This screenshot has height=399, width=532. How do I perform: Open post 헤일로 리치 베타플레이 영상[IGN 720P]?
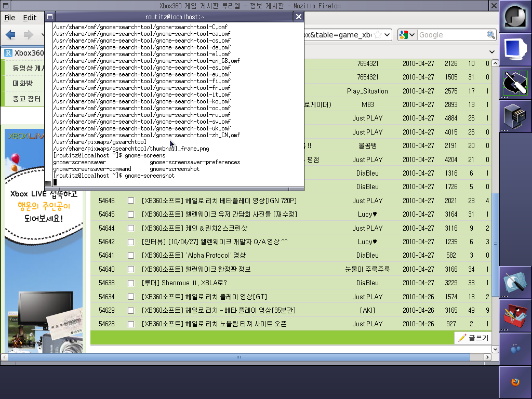pyautogui.click(x=219, y=201)
